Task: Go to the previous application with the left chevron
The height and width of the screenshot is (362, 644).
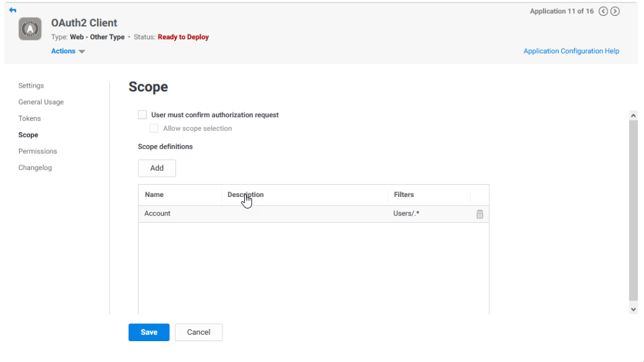Action: pos(604,11)
